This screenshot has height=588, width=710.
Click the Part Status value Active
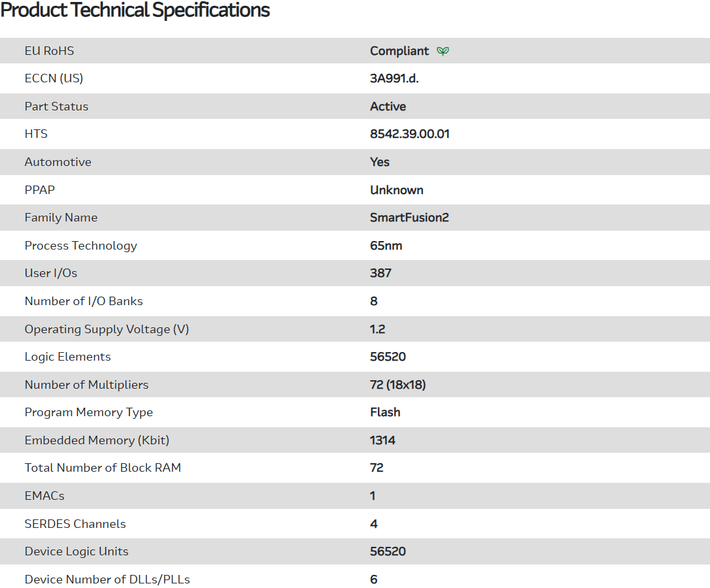point(388,106)
